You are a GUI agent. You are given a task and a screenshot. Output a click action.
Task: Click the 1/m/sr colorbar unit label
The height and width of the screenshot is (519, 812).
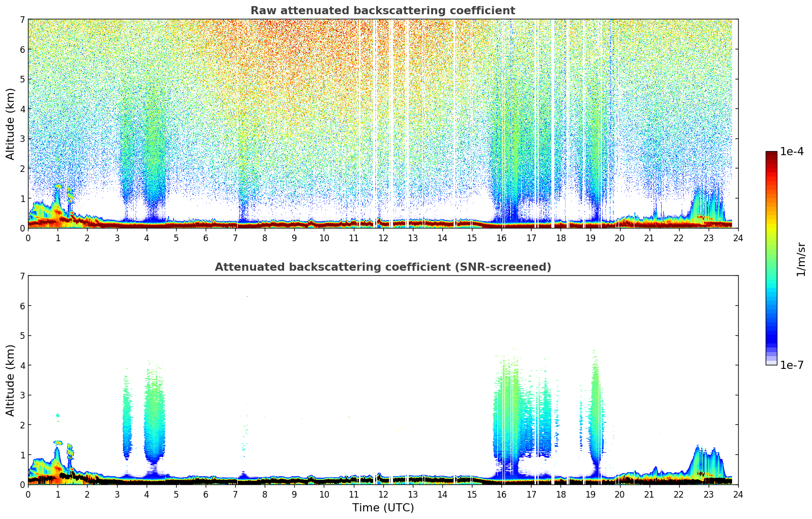[801, 259]
